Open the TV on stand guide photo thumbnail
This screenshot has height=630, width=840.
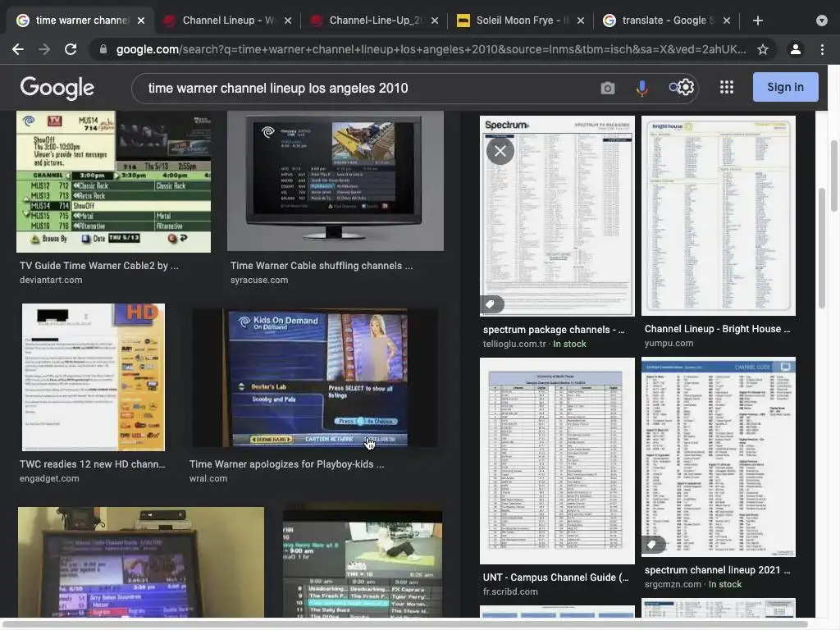[141, 562]
